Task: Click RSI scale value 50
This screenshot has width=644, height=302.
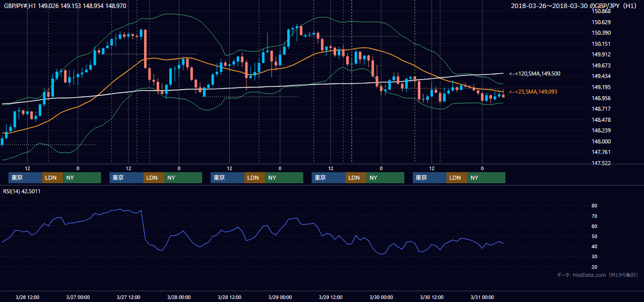Action: pos(594,237)
